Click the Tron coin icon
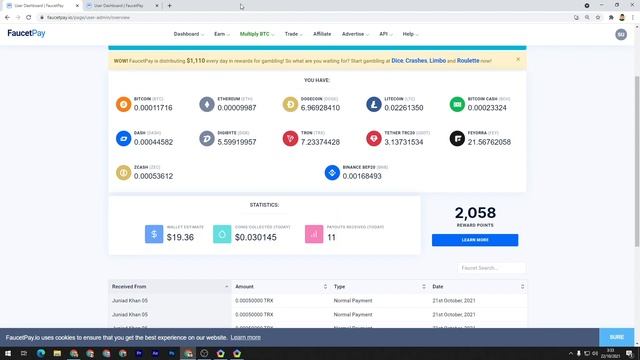The height and width of the screenshot is (360, 640). pyautogui.click(x=290, y=138)
